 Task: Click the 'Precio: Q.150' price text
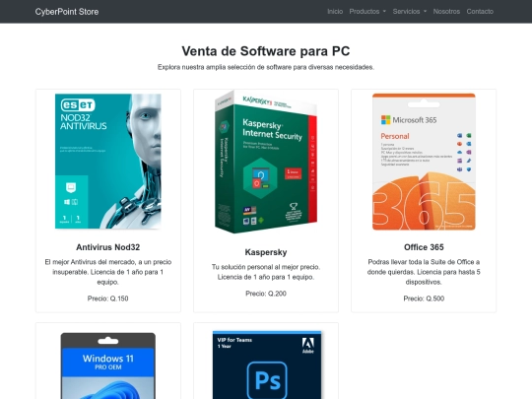click(x=108, y=299)
